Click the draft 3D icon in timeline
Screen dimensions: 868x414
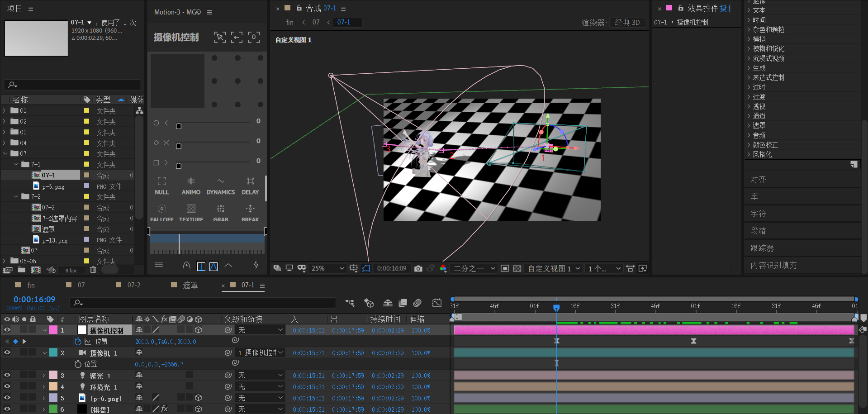369,303
